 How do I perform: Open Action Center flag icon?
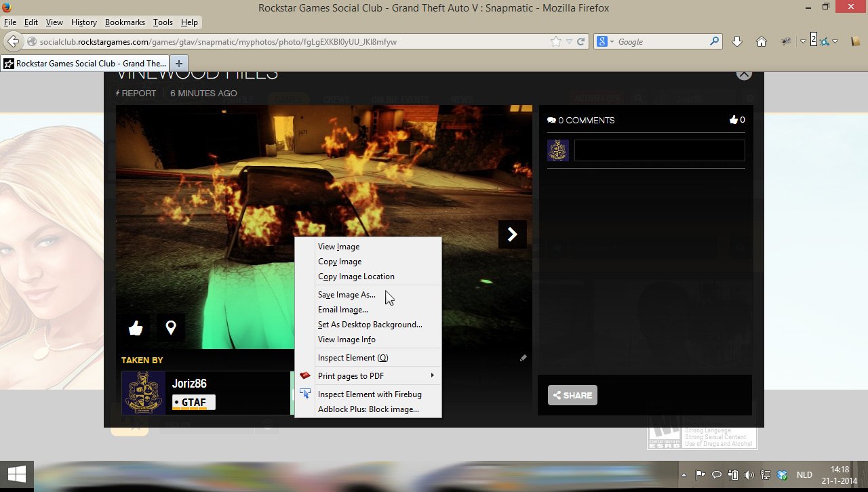tap(701, 475)
